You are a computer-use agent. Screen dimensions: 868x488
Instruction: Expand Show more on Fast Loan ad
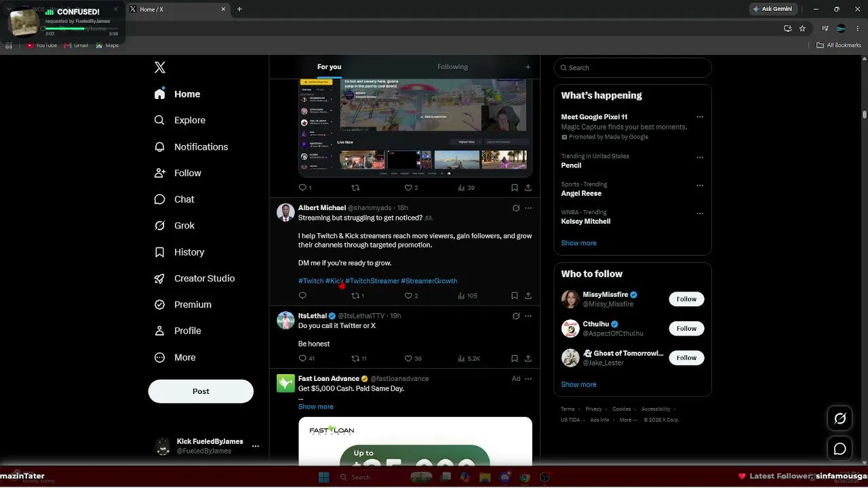click(316, 407)
